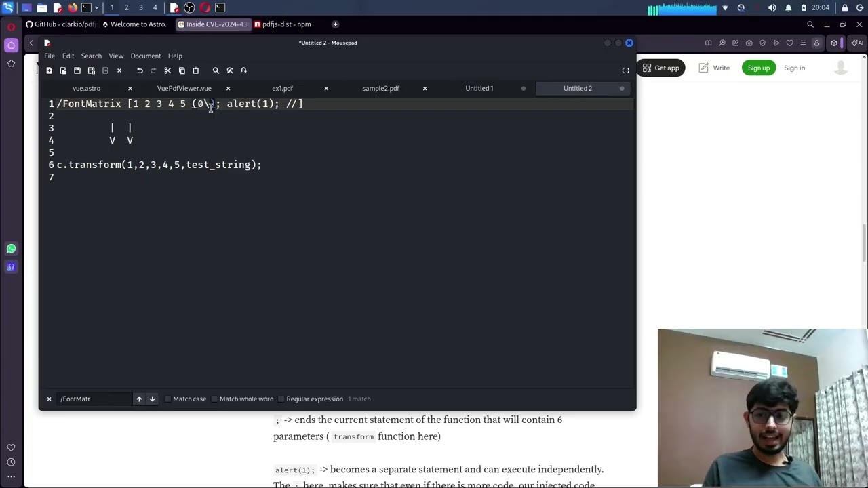
Task: Click the Go To line toolbar icon
Action: [x=243, y=70]
